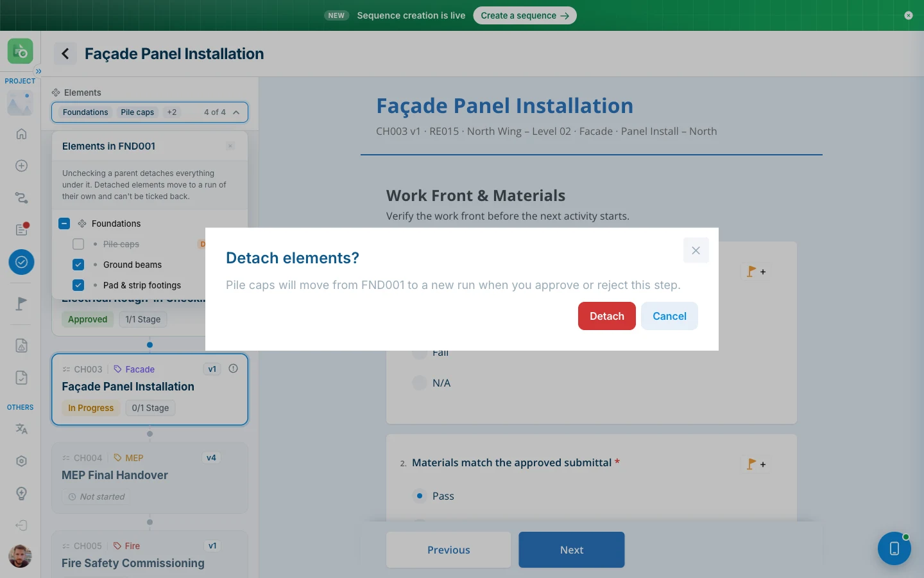Click the Facade tag on CH003 card

tap(134, 369)
